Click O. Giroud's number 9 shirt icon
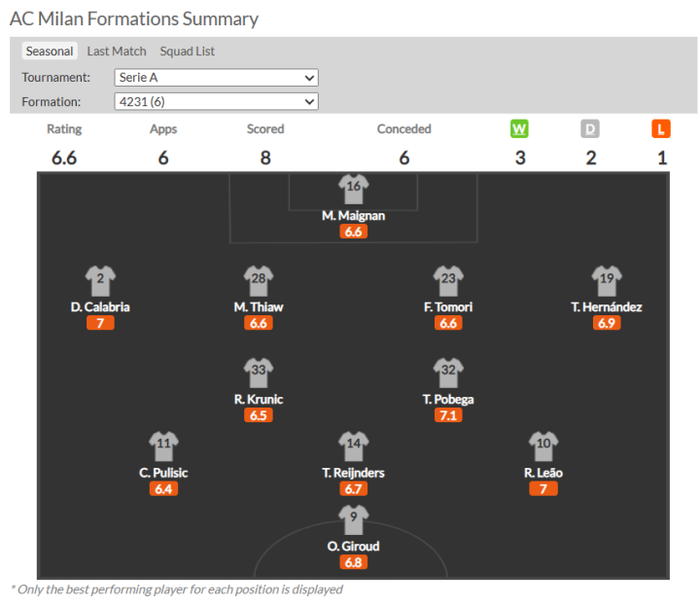Screen dimensions: 700x606 [353, 519]
